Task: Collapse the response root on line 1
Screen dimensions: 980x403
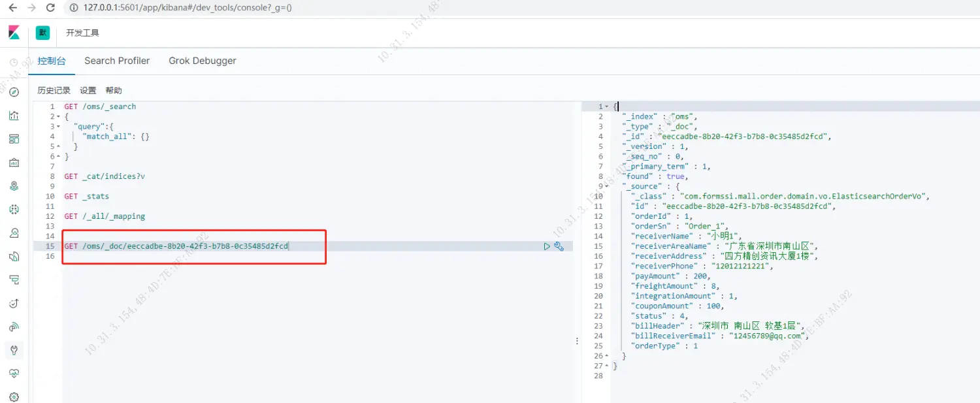Action: pyautogui.click(x=607, y=106)
